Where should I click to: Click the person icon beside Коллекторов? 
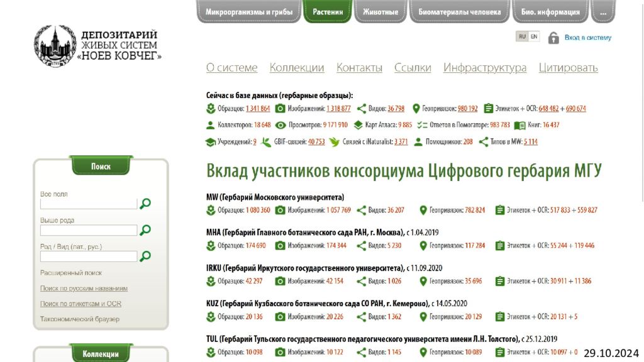coord(210,125)
